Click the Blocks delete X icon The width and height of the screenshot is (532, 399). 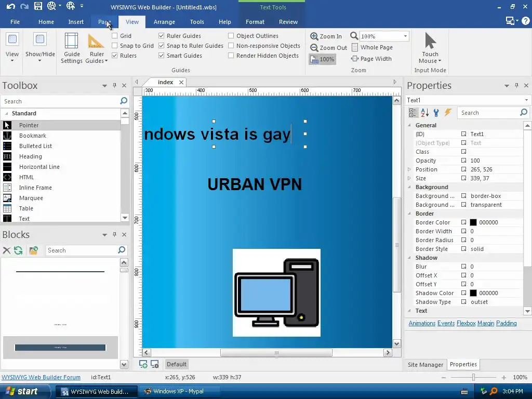click(6, 250)
